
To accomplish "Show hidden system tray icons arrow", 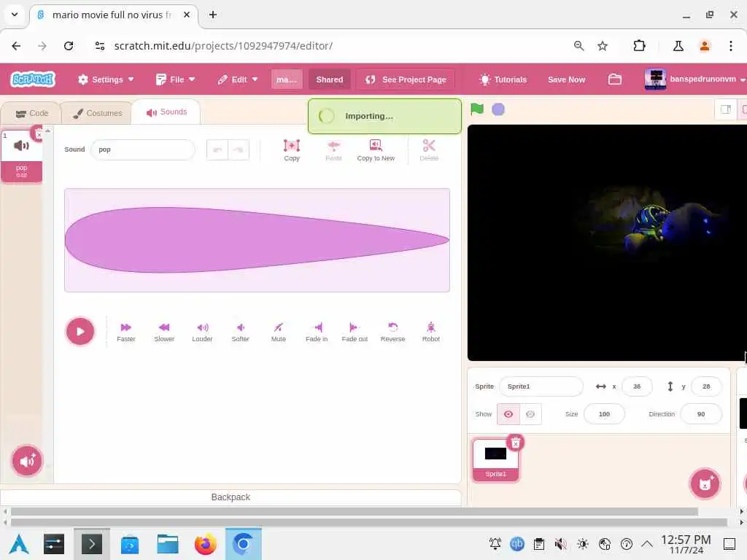I will pos(647,544).
